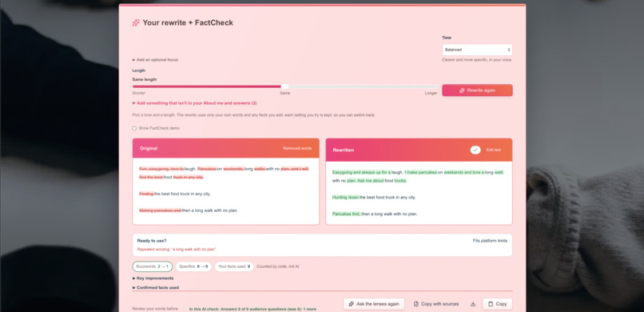
Task: Click the Shorter end of the length slider
Action: [x=139, y=94]
